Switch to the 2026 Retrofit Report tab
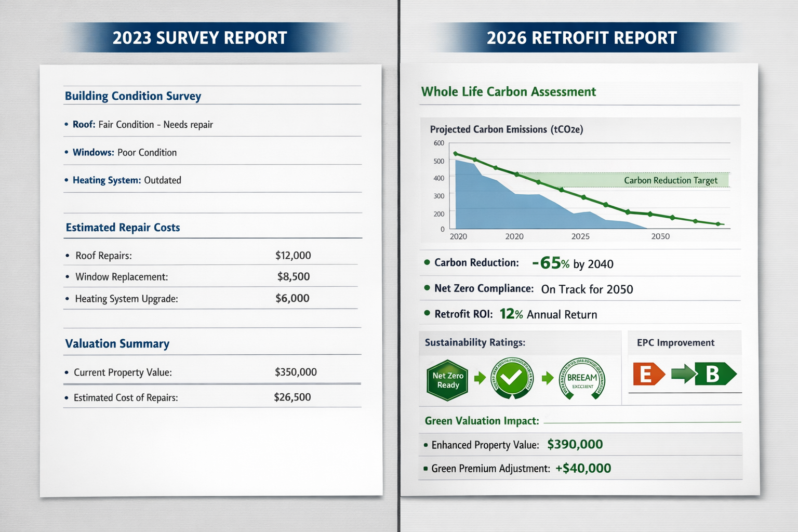The width and height of the screenshot is (798, 532). tap(581, 37)
